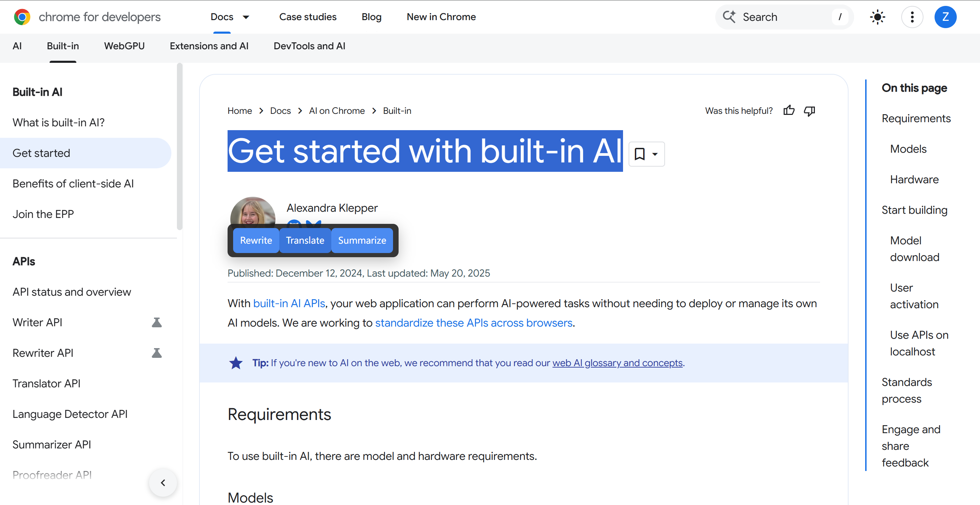Click the thumbs down not helpful icon

pos(809,110)
